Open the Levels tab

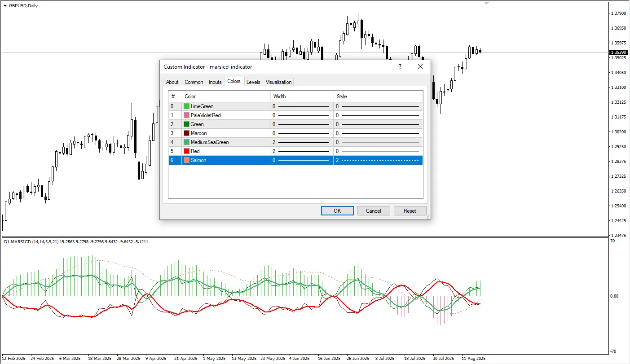[x=253, y=82]
